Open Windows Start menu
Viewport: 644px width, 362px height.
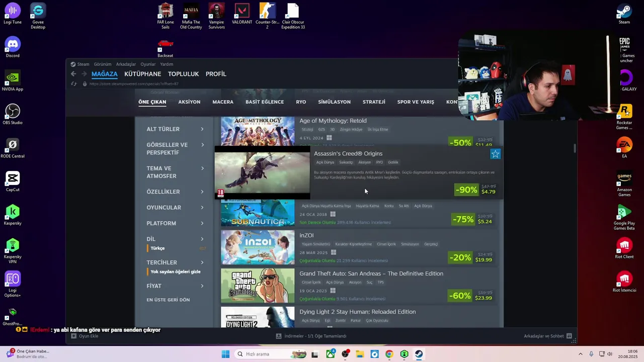pos(225,354)
